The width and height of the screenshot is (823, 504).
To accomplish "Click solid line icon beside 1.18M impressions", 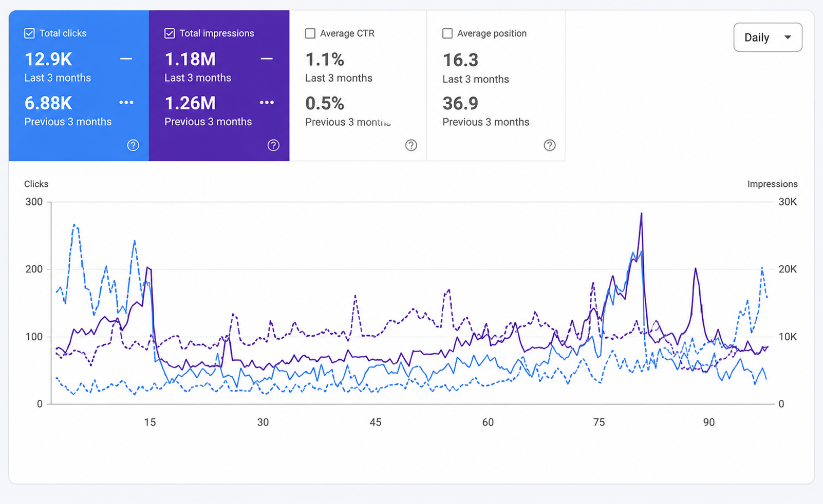I will 267,59.
